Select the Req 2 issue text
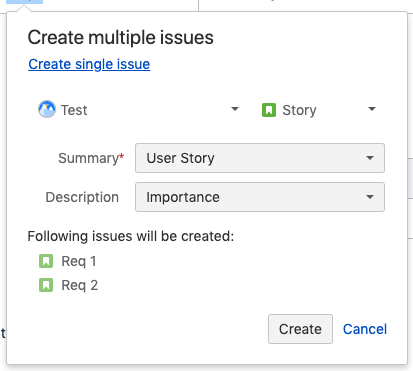 point(80,285)
